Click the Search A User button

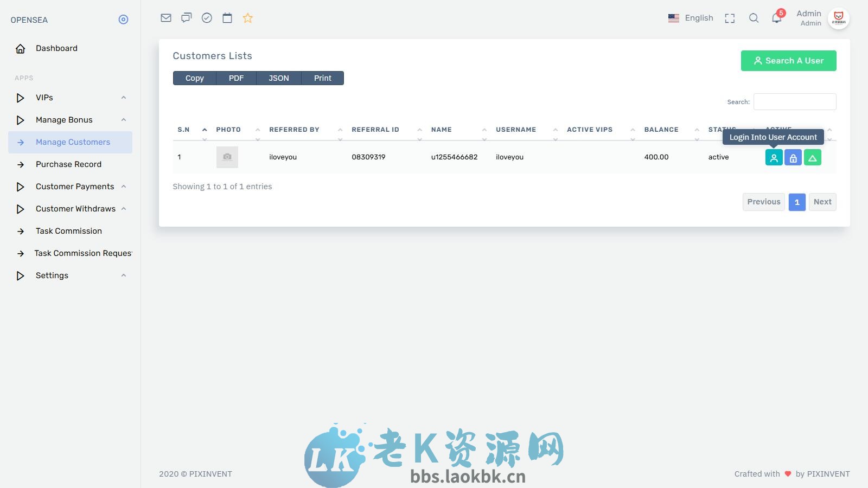[788, 60]
